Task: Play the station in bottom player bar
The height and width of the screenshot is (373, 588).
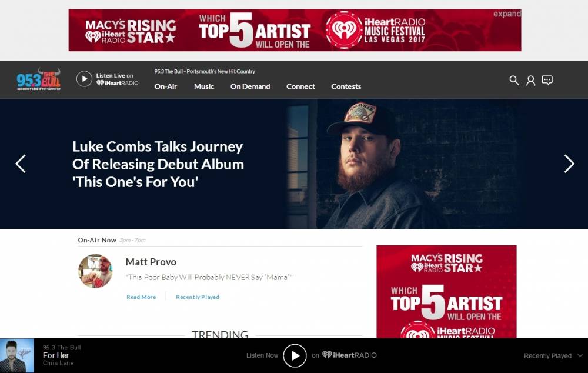Action: pos(295,355)
